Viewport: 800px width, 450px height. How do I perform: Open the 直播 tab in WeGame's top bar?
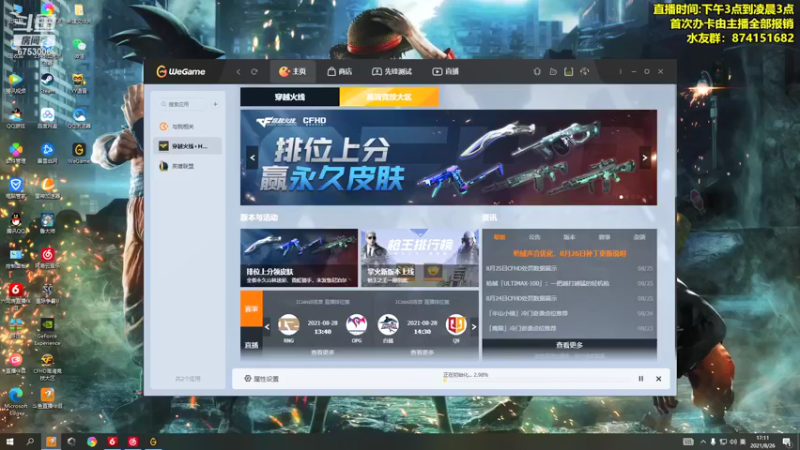[446, 72]
